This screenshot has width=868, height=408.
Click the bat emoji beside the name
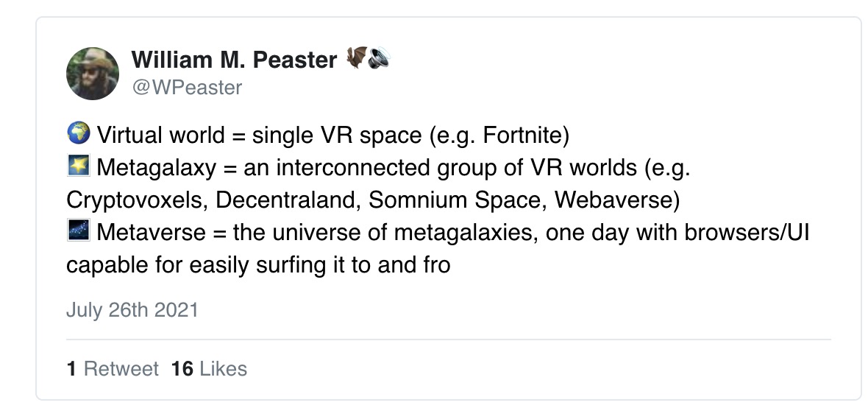point(356,57)
